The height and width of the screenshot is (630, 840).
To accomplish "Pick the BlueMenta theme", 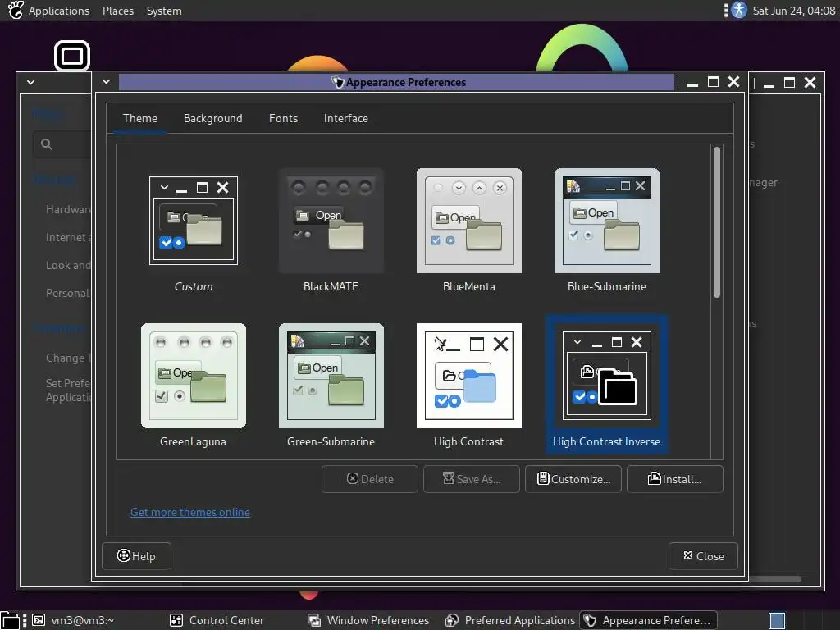I will coord(468,221).
